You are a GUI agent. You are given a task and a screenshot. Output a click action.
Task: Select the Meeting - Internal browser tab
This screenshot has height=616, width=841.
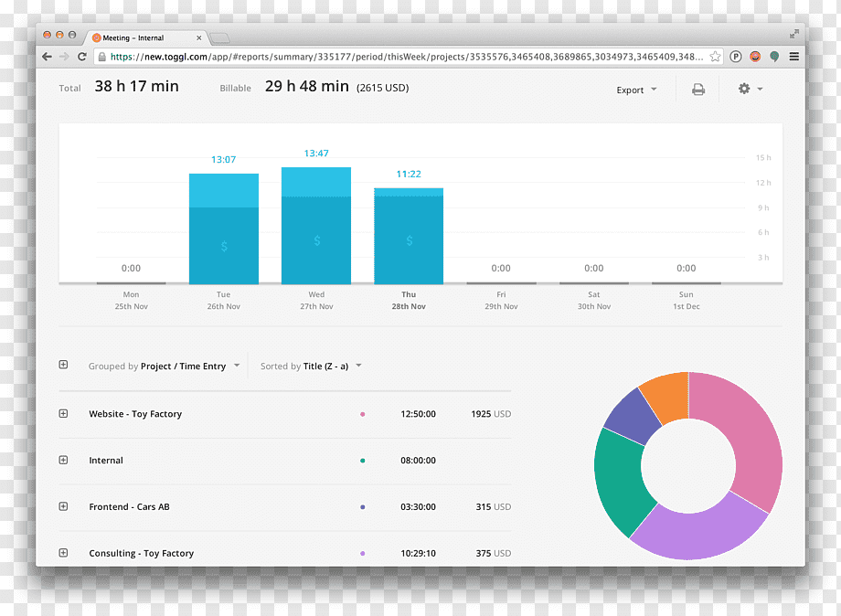pos(144,37)
